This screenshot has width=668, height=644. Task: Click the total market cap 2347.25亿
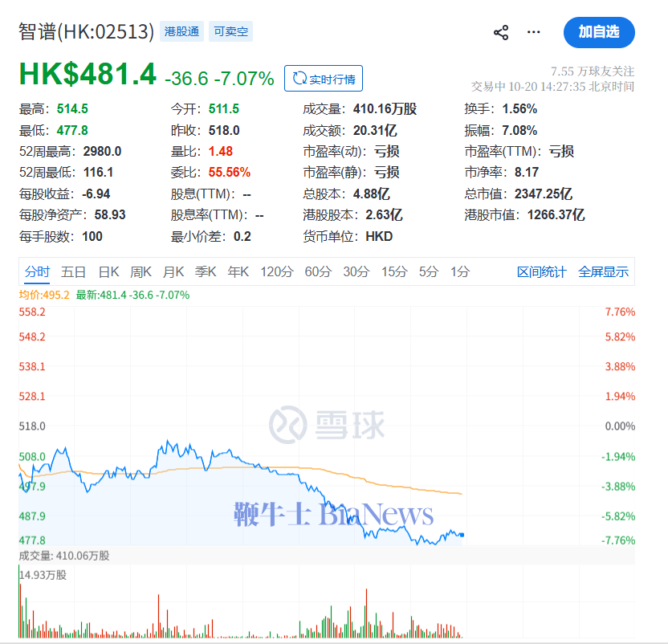pos(544,194)
